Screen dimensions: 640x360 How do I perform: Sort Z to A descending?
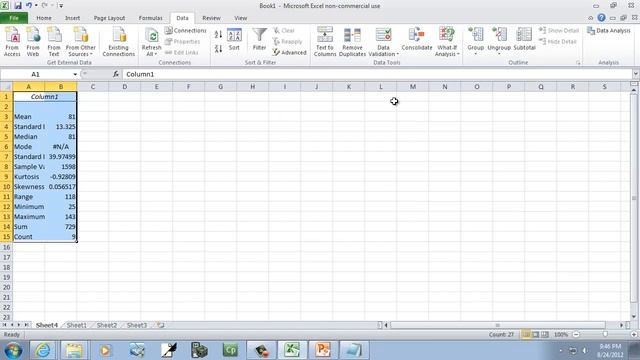coord(218,49)
